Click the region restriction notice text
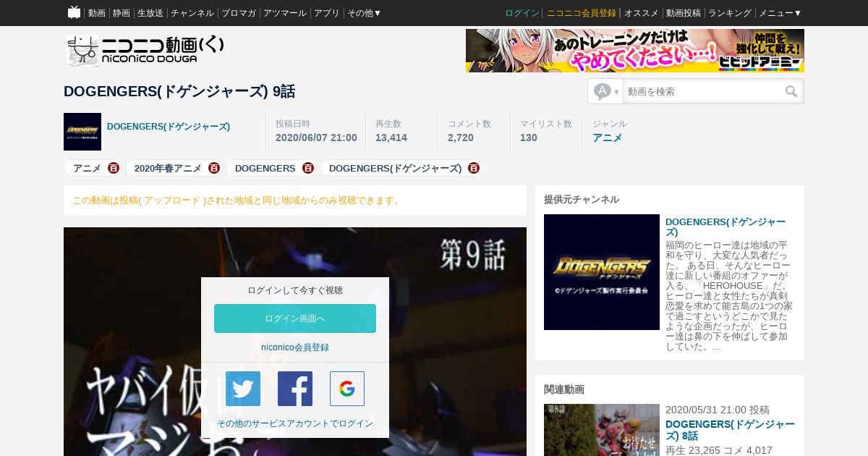This screenshot has width=868, height=456. click(237, 200)
